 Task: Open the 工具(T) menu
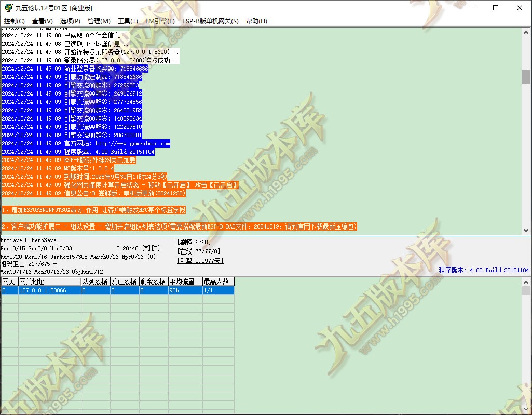coord(128,21)
